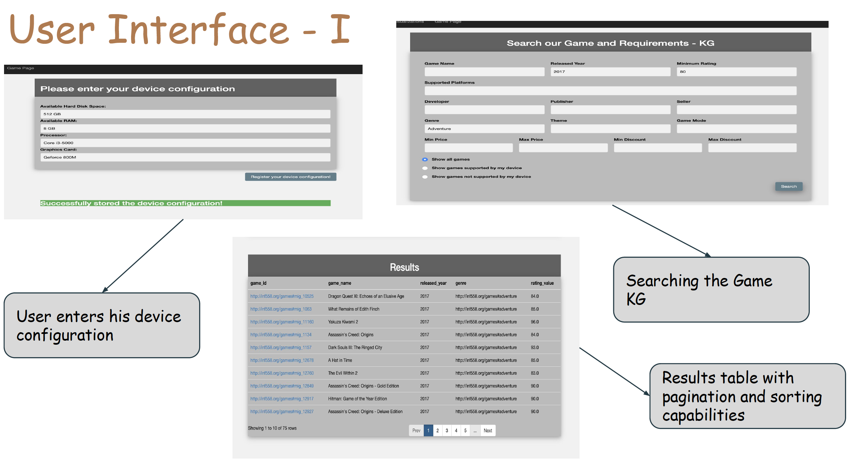The width and height of the screenshot is (868, 467).
Task: Click Next in results pagination
Action: coord(488,430)
